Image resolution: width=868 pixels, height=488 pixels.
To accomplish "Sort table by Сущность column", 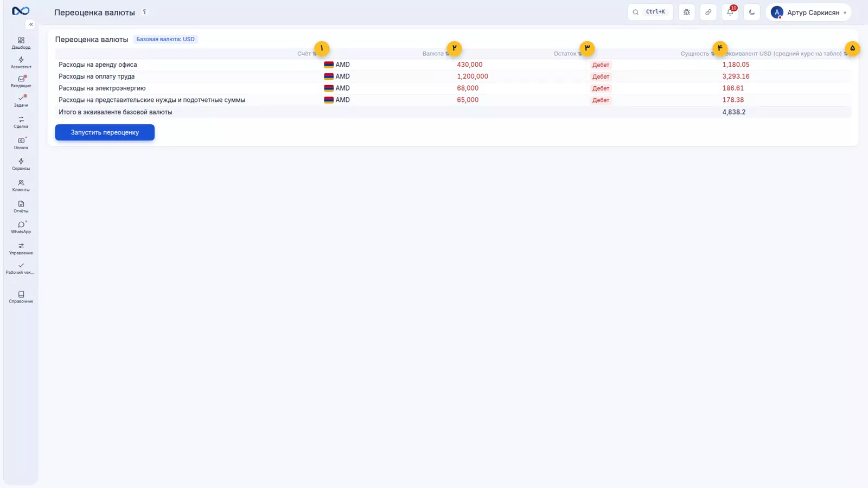I will [x=698, y=54].
